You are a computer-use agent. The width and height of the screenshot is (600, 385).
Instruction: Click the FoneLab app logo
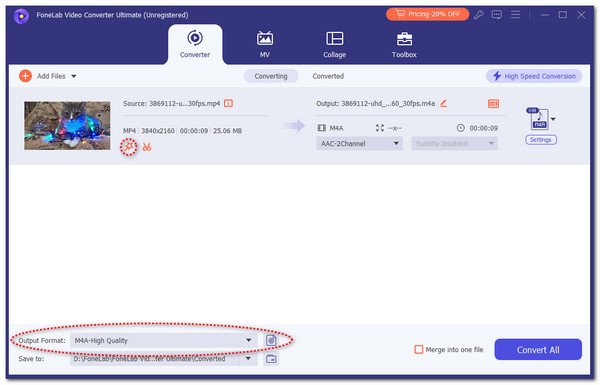pyautogui.click(x=21, y=16)
